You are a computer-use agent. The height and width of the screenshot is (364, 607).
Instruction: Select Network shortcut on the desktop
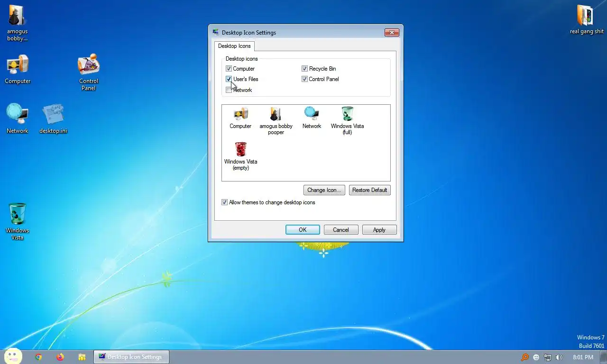pos(18,119)
